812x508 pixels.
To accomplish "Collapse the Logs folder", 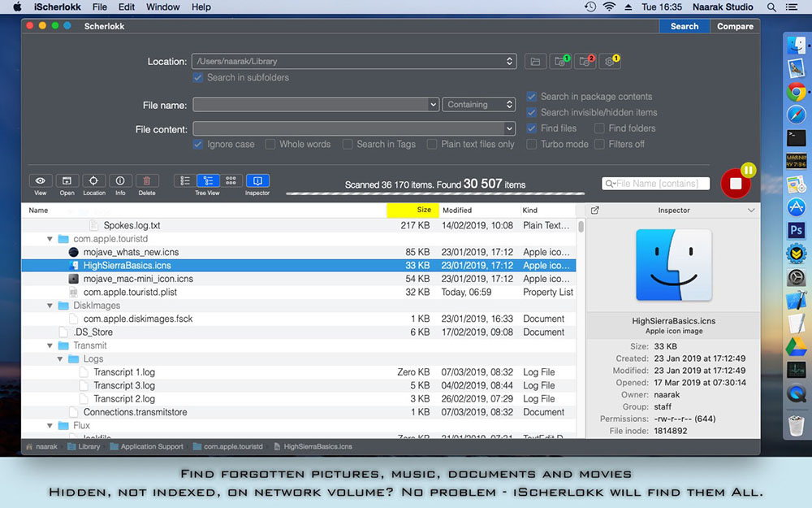I will click(x=60, y=359).
